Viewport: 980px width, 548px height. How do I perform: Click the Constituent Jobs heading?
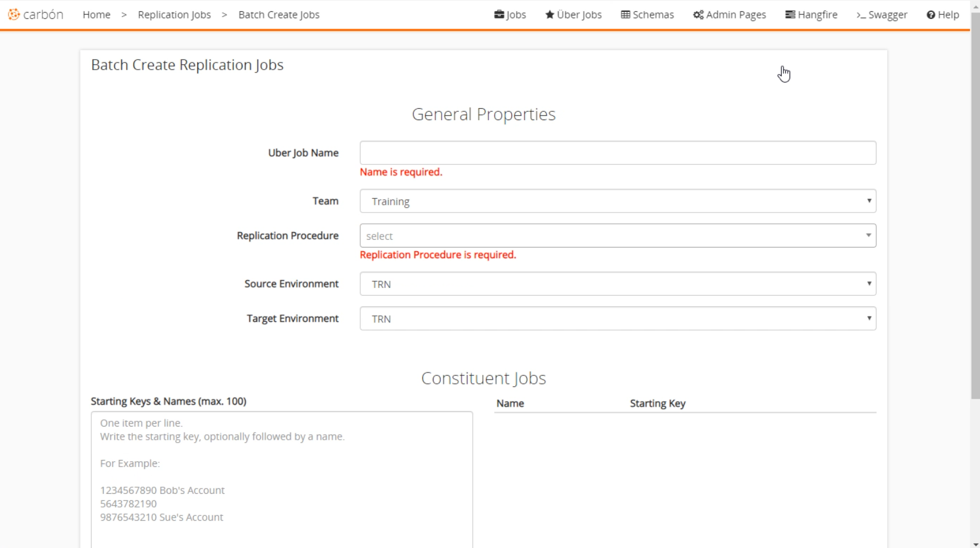pyautogui.click(x=483, y=378)
